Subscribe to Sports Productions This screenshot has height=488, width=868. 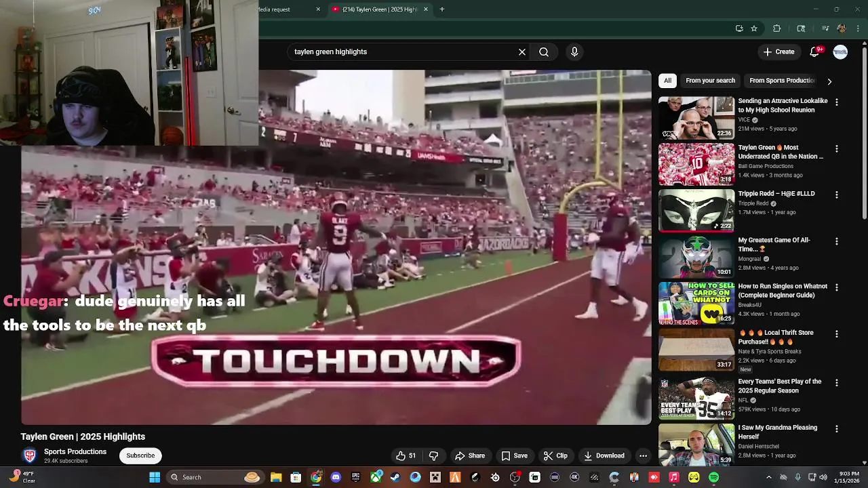click(x=140, y=455)
